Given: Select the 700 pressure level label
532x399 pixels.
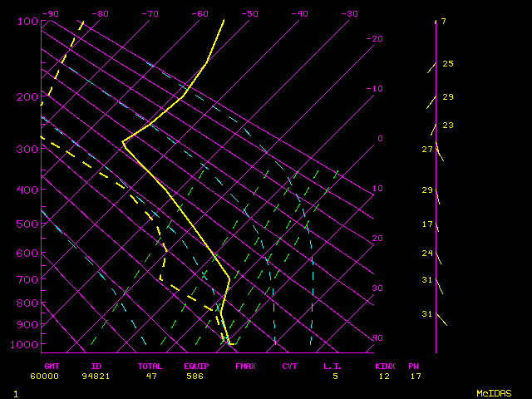Looking at the screenshot, I should coord(27,279).
